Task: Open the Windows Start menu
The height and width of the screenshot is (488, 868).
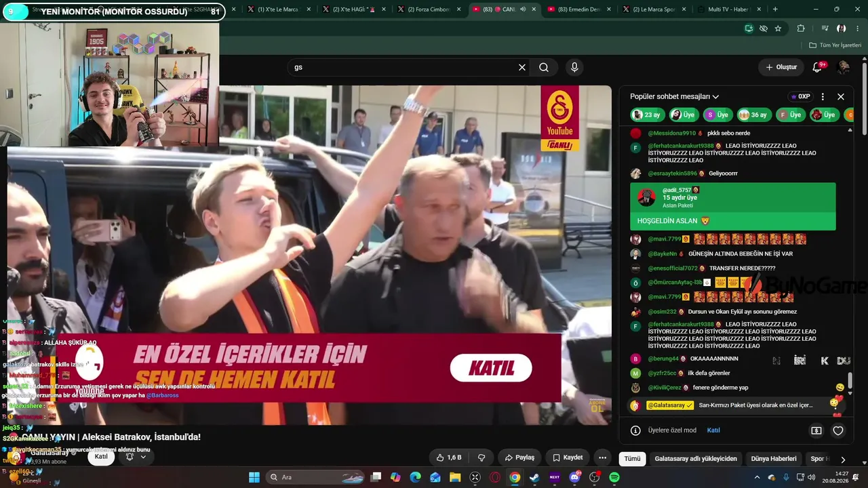Action: pos(254,477)
